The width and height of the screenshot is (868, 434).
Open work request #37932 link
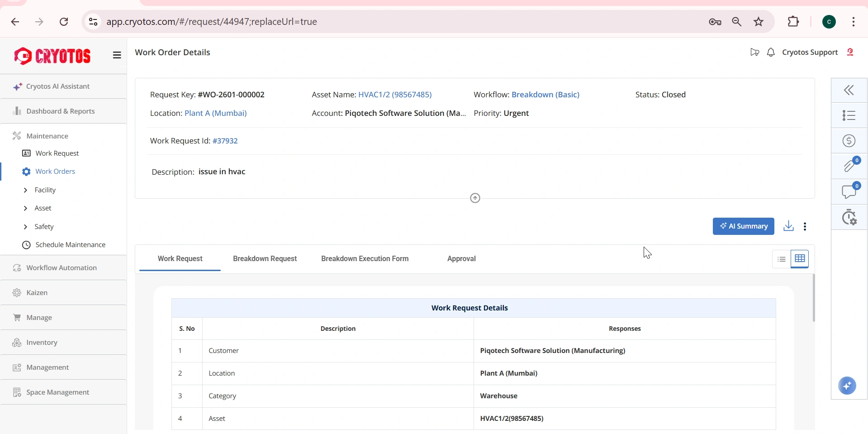coord(225,141)
